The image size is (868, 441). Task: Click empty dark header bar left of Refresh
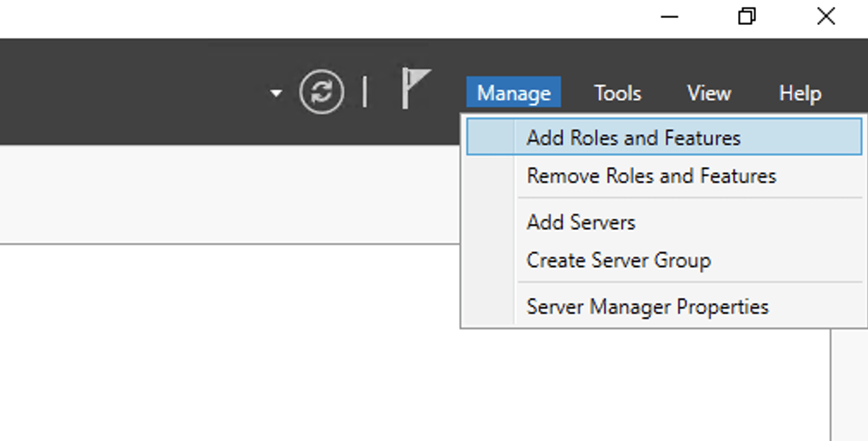coord(129,92)
